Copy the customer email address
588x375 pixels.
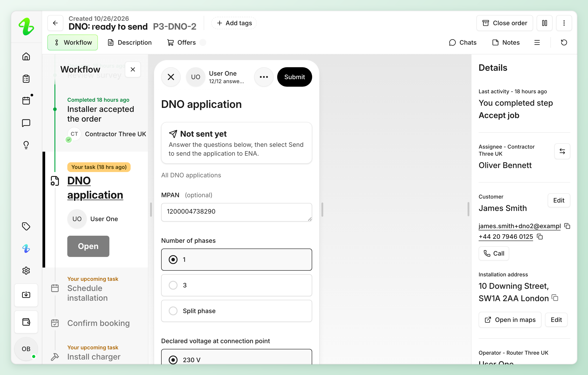tap(567, 226)
